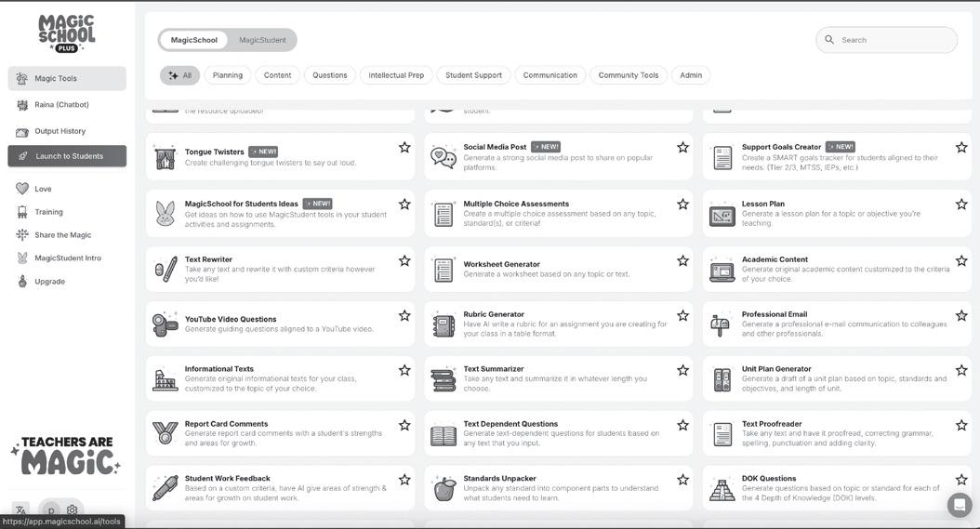Open the chat support bubble
Viewport: 980px width, 529px height.
pyautogui.click(x=960, y=505)
